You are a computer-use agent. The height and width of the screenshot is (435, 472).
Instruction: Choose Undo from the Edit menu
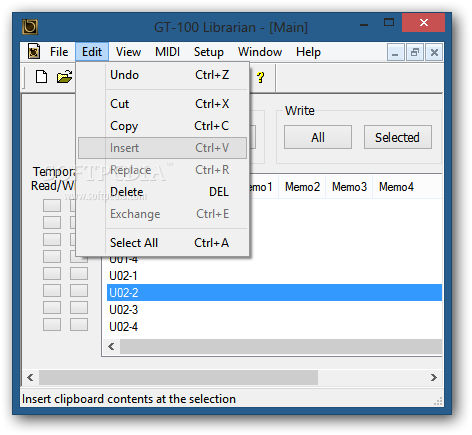163,75
